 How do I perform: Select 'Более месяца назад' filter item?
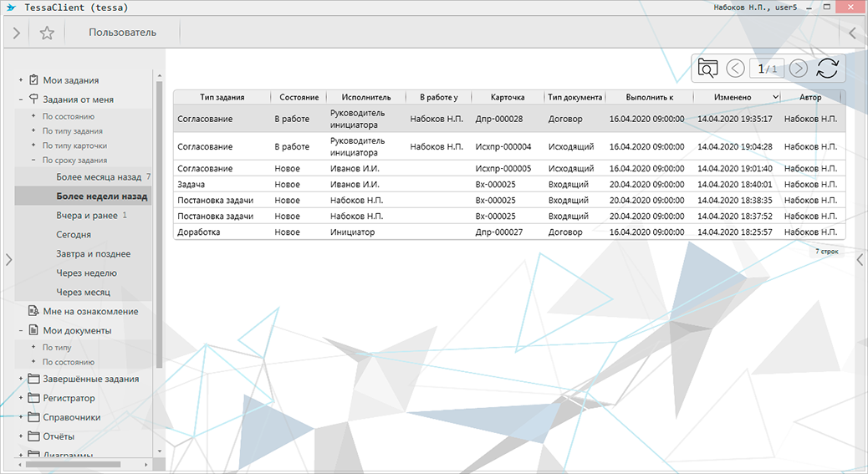(x=98, y=177)
